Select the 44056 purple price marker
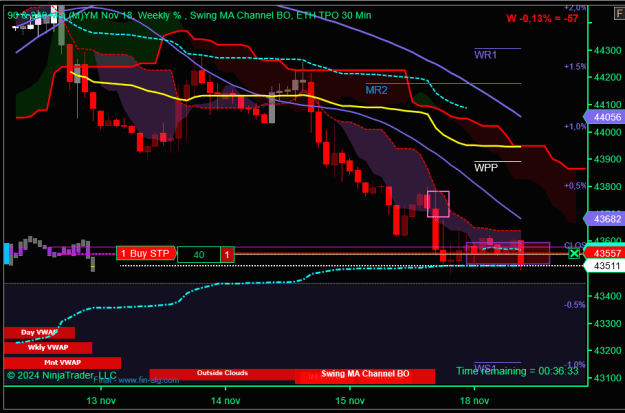This screenshot has height=413, width=625. coord(604,117)
